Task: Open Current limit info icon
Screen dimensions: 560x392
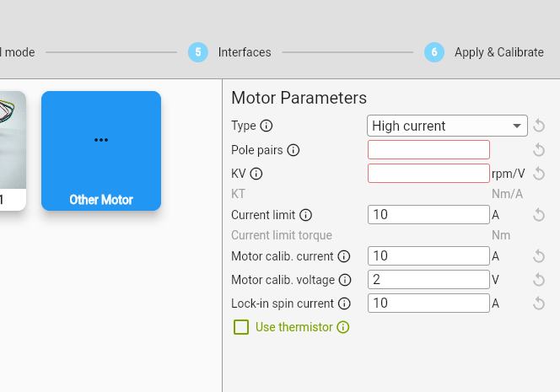Action: click(305, 215)
